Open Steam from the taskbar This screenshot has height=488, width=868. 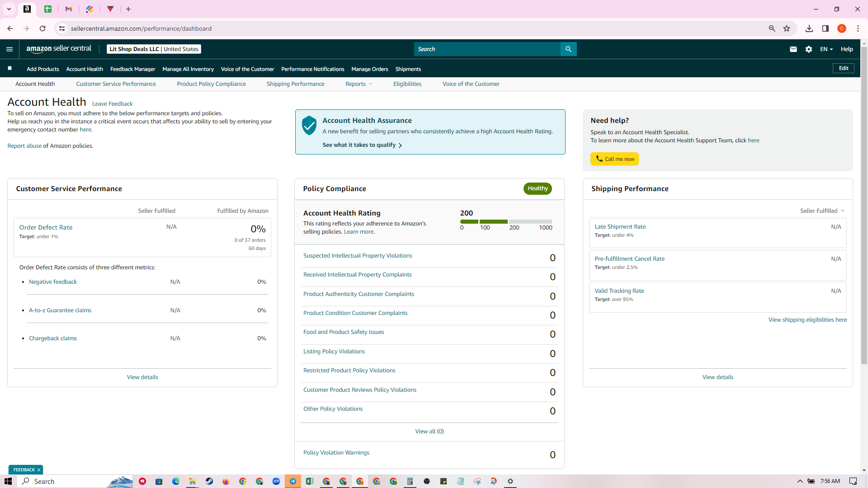tap(209, 481)
